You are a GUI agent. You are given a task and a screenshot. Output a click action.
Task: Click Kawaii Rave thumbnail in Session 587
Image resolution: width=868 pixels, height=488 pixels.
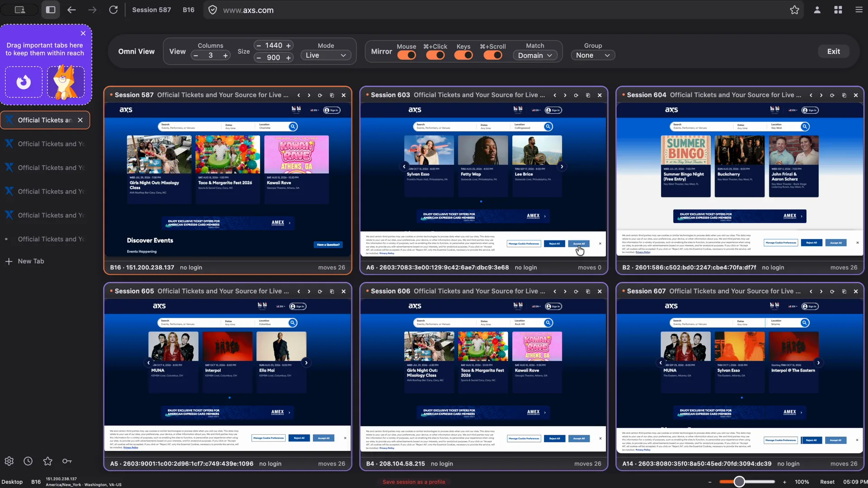coord(296,154)
